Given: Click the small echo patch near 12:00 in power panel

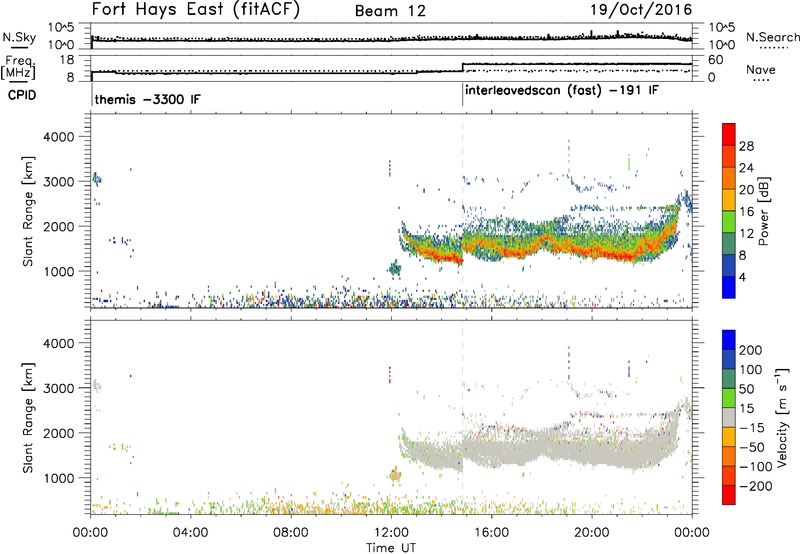Looking at the screenshot, I should point(395,268).
